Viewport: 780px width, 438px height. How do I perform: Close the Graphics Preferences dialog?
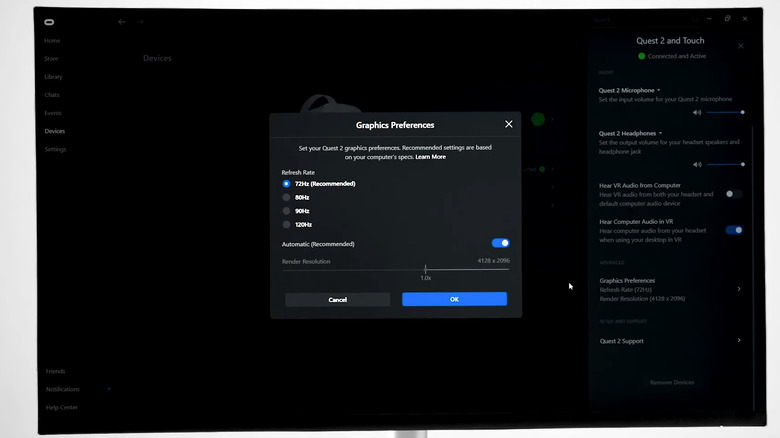coord(508,124)
